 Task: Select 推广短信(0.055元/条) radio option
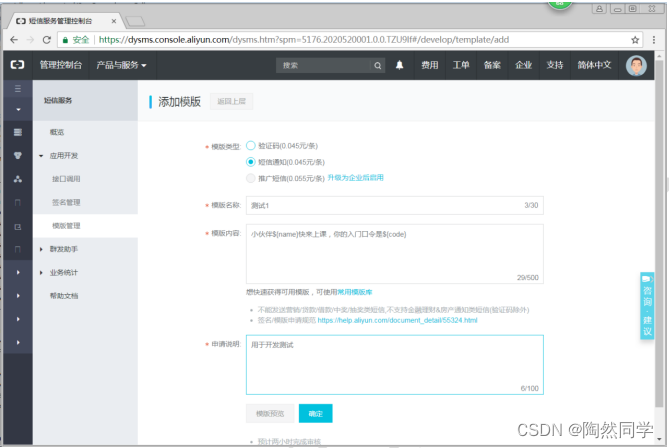tap(250, 178)
